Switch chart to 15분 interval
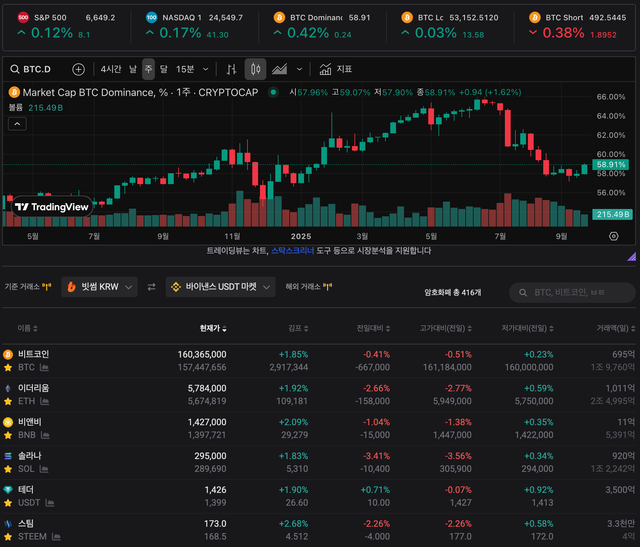 tap(185, 69)
